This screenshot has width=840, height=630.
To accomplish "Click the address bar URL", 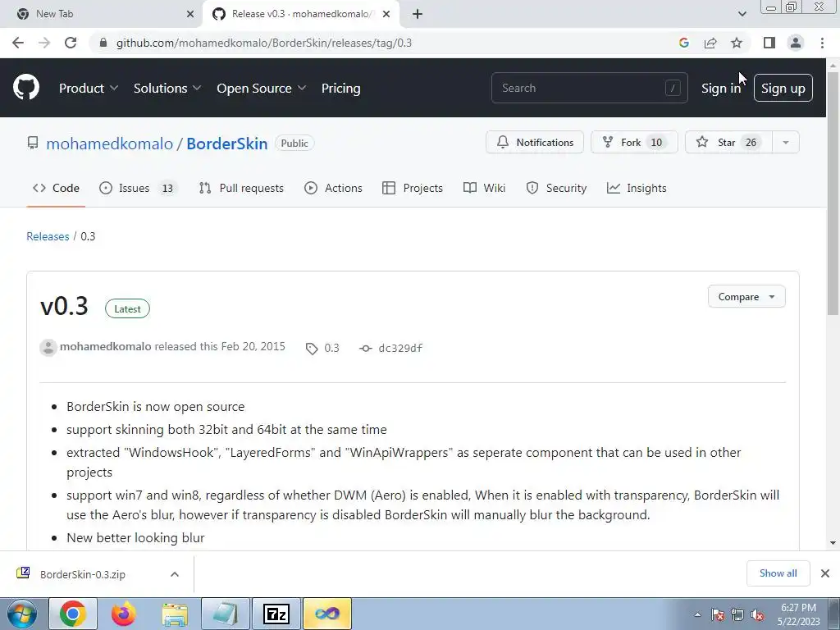I will click(263, 43).
